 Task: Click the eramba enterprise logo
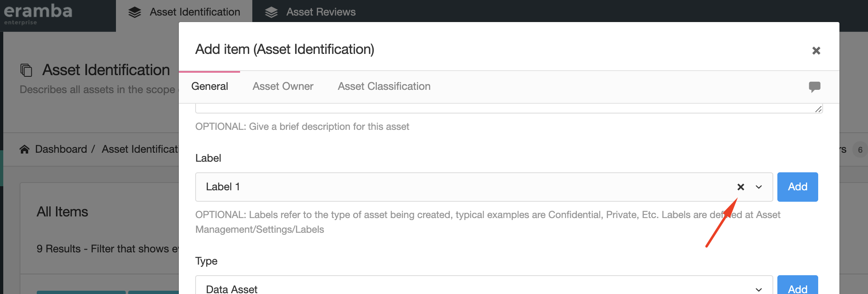click(x=38, y=15)
